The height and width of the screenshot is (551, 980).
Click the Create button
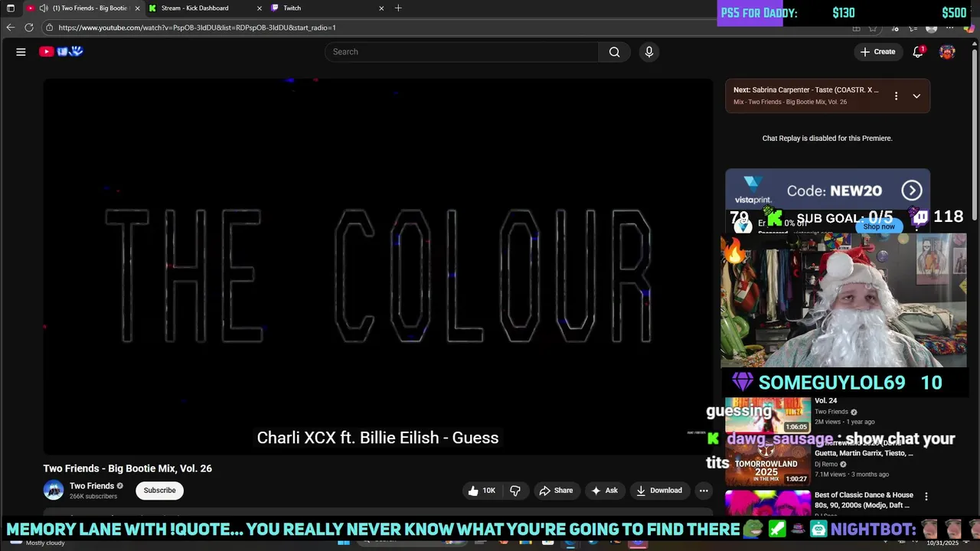pos(877,52)
